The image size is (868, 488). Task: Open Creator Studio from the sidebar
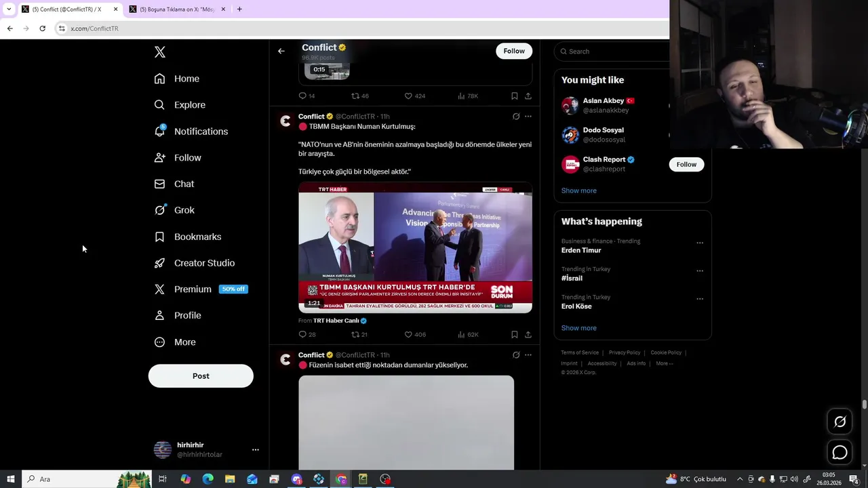point(195,263)
